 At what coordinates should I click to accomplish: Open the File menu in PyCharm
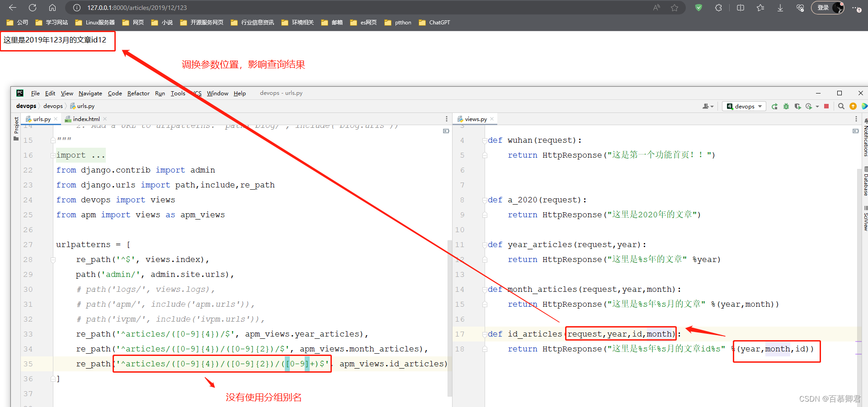(35, 93)
